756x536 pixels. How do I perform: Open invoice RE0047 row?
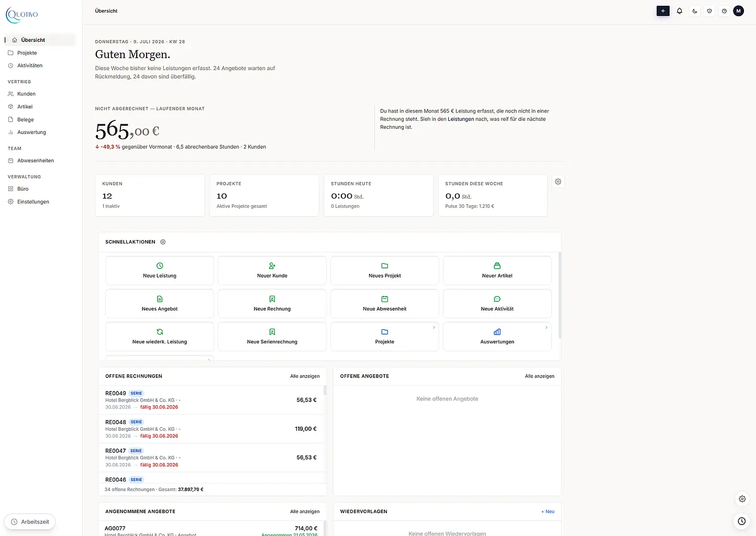pos(211,457)
